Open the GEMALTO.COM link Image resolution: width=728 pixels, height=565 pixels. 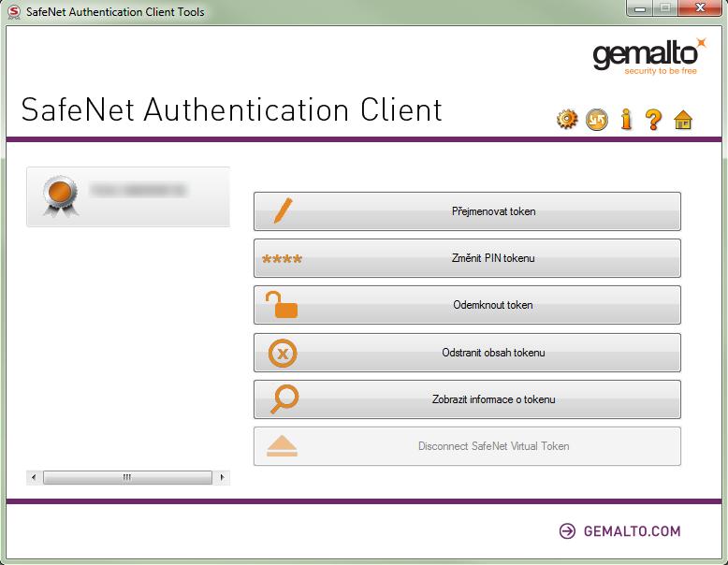(x=632, y=531)
